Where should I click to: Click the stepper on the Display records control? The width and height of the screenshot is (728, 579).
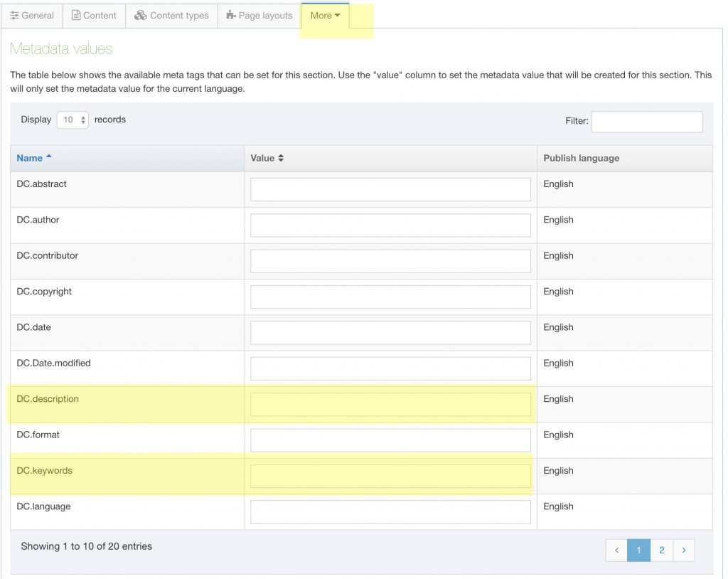tap(83, 119)
